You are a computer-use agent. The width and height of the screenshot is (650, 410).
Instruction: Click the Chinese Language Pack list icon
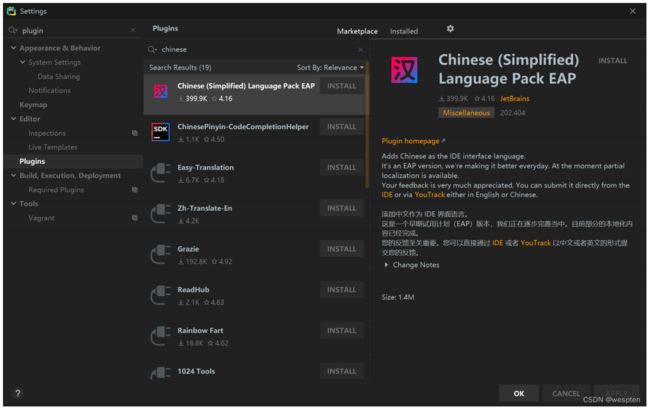(x=160, y=91)
